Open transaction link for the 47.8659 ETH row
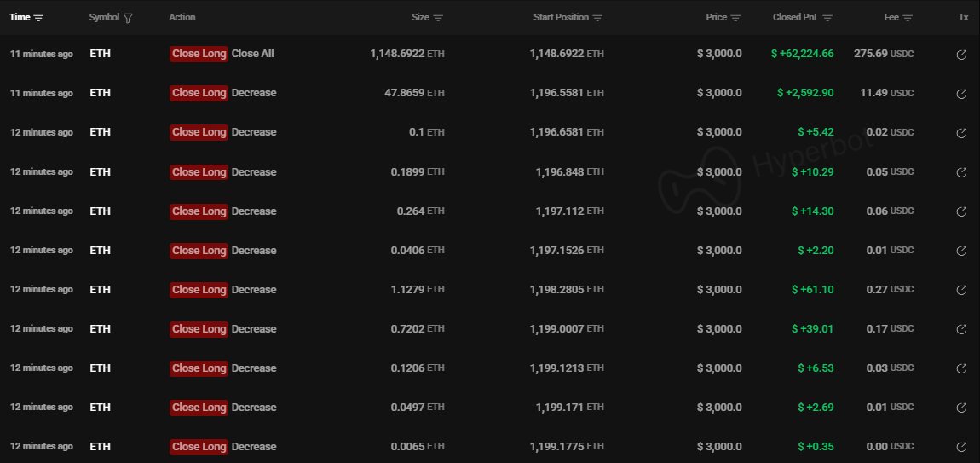The height and width of the screenshot is (463, 980). point(961,94)
